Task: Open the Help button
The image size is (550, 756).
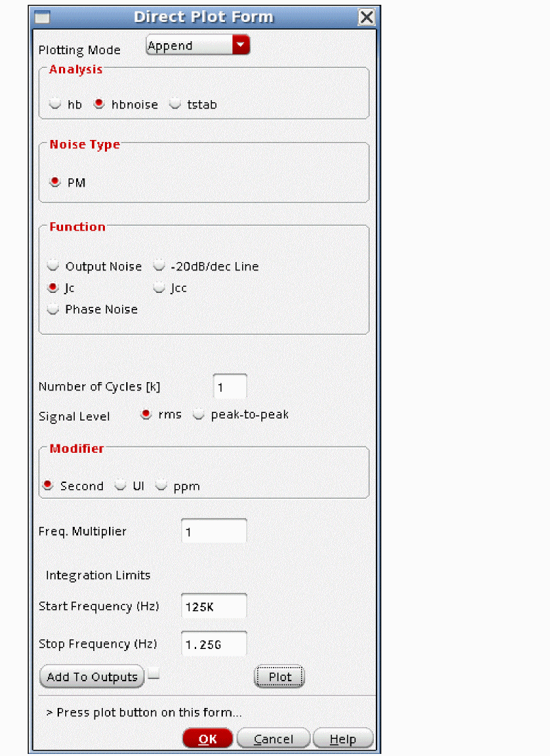Action: coord(343,738)
